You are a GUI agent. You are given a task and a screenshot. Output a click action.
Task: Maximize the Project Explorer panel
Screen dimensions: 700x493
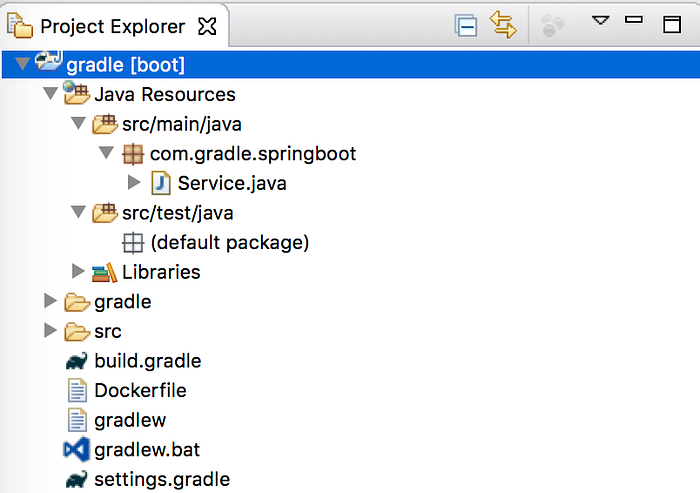(672, 25)
